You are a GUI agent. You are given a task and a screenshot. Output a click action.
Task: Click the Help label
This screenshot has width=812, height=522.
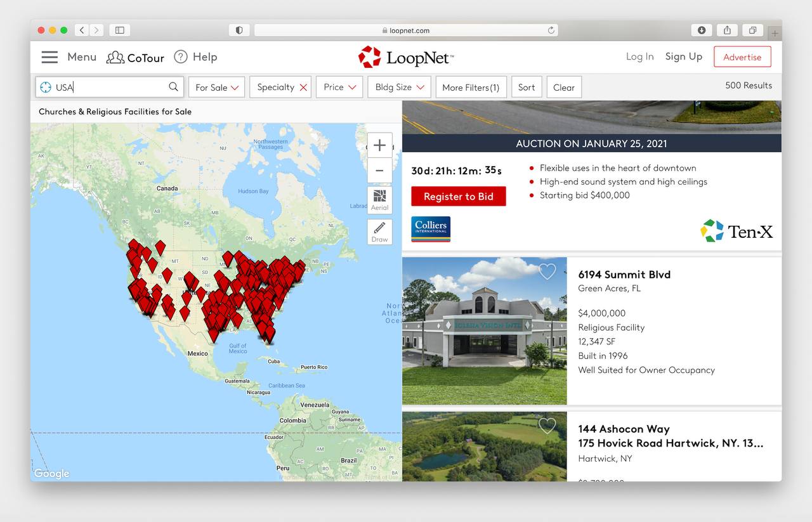pyautogui.click(x=205, y=57)
